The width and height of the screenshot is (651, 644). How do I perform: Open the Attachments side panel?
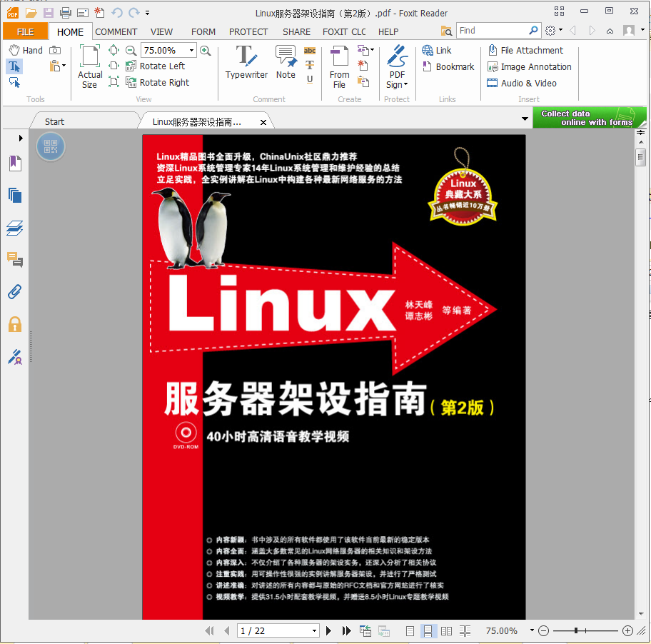pyautogui.click(x=15, y=292)
